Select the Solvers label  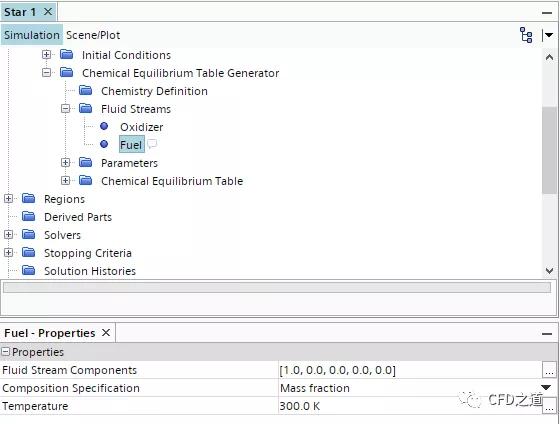pos(62,235)
